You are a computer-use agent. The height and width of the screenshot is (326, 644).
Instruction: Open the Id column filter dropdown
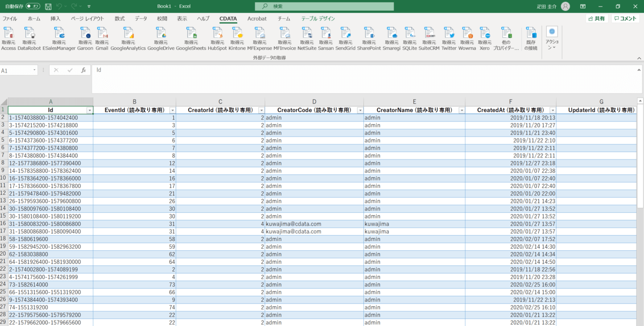coord(90,110)
